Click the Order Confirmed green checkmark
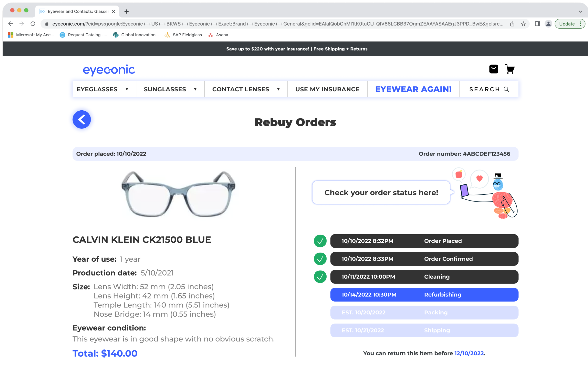The height and width of the screenshot is (369, 588). pyautogui.click(x=320, y=259)
